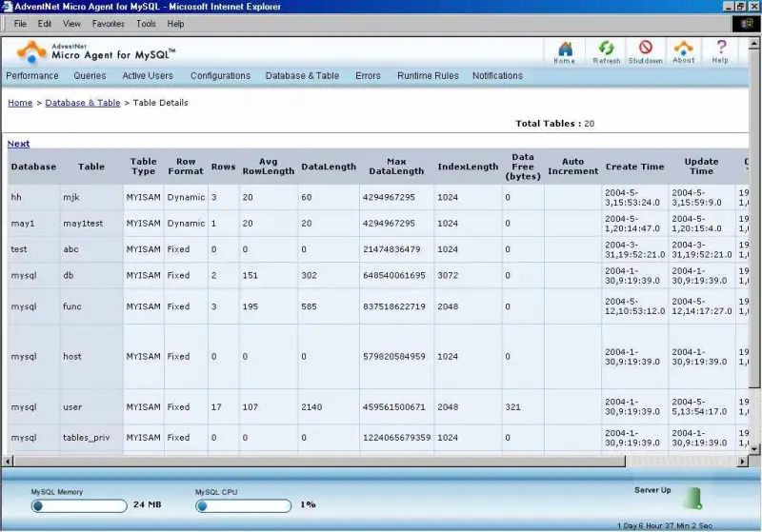Click the server uptime text
Viewport: 762px width, 532px height.
[664, 525]
